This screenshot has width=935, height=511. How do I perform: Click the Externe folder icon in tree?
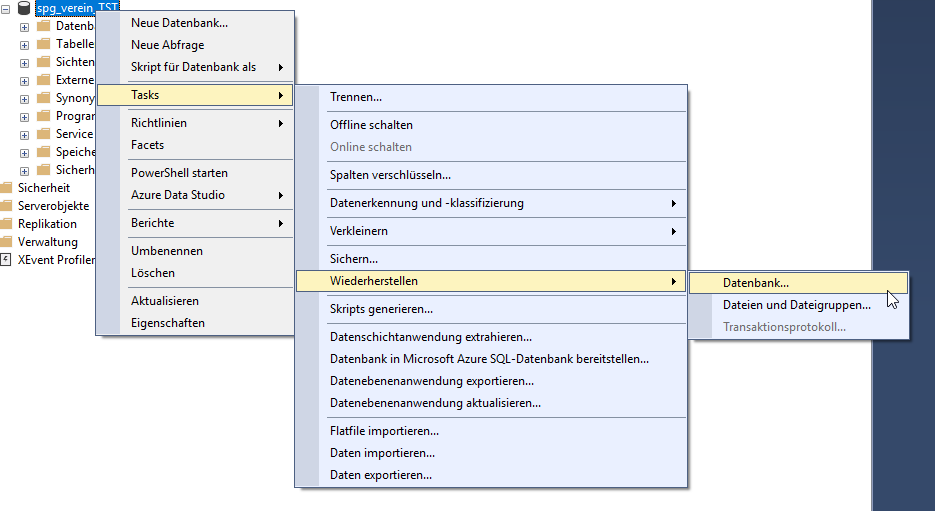click(x=43, y=80)
